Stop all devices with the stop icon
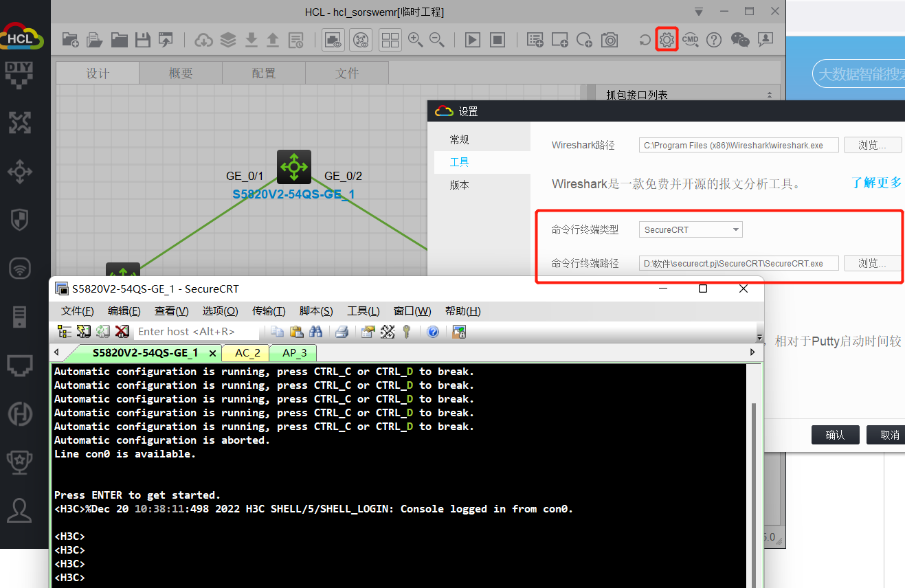905x588 pixels. (x=497, y=40)
